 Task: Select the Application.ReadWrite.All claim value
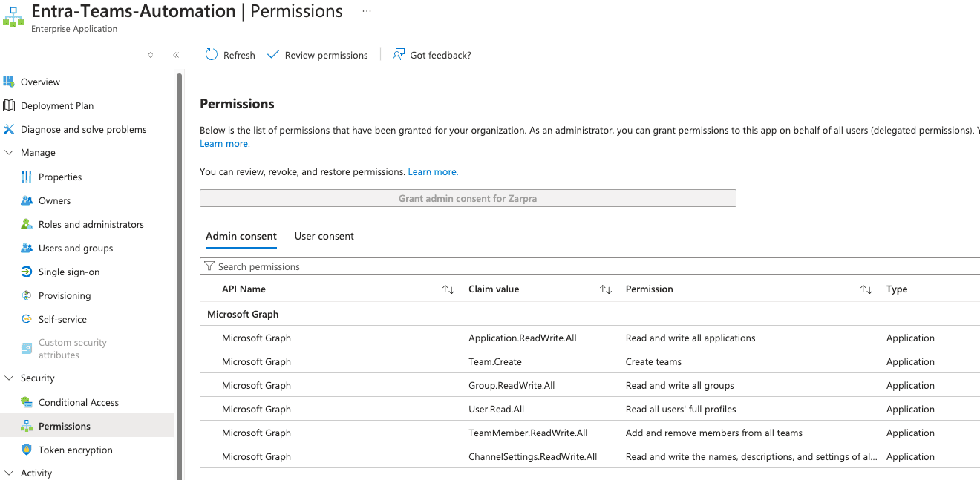click(x=523, y=338)
